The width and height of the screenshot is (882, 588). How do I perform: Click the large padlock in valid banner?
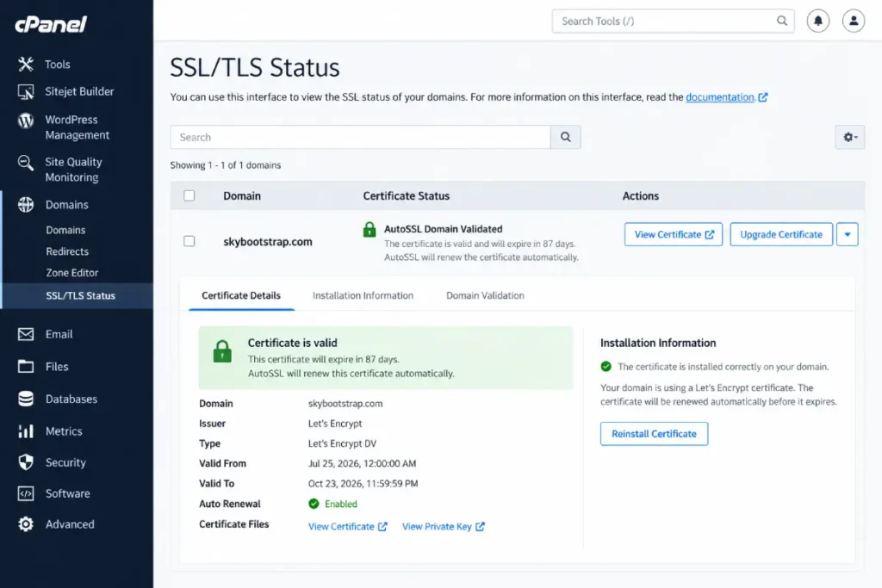point(222,351)
